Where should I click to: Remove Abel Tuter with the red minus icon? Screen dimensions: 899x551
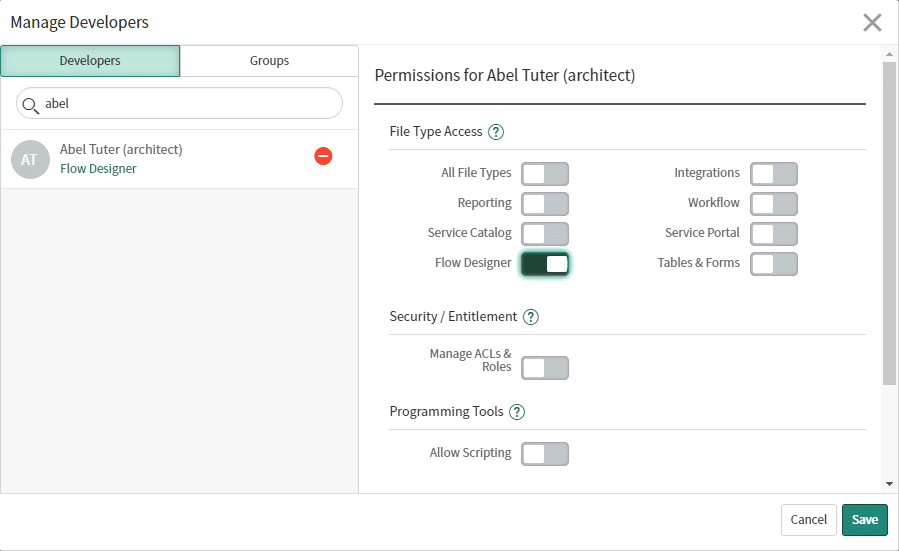pos(323,156)
